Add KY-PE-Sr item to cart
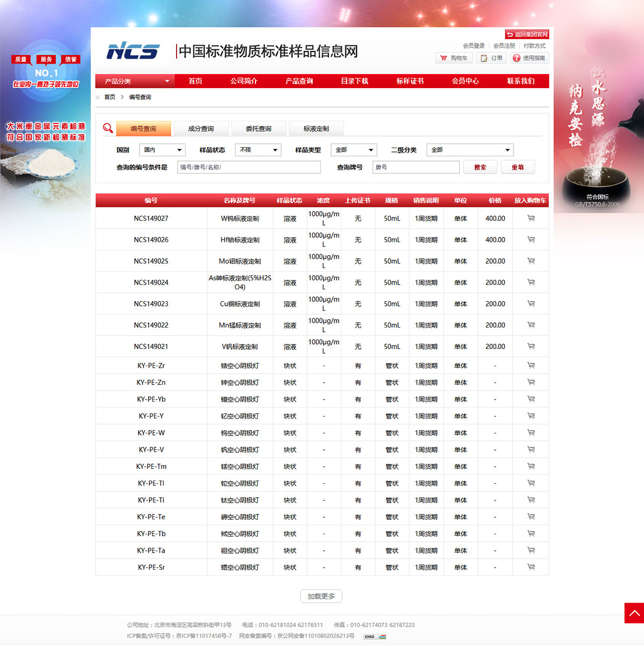The height and width of the screenshot is (646, 644). pyautogui.click(x=531, y=567)
